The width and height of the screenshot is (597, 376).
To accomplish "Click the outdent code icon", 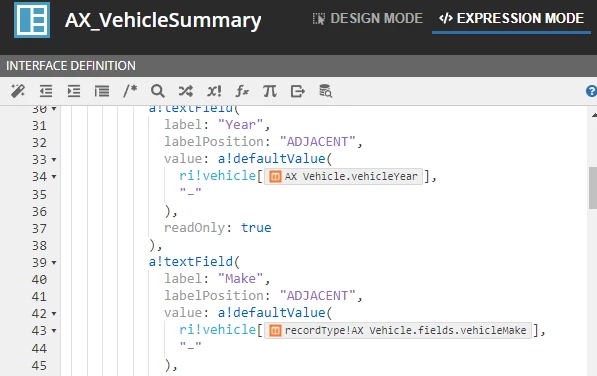I will click(x=46, y=91).
